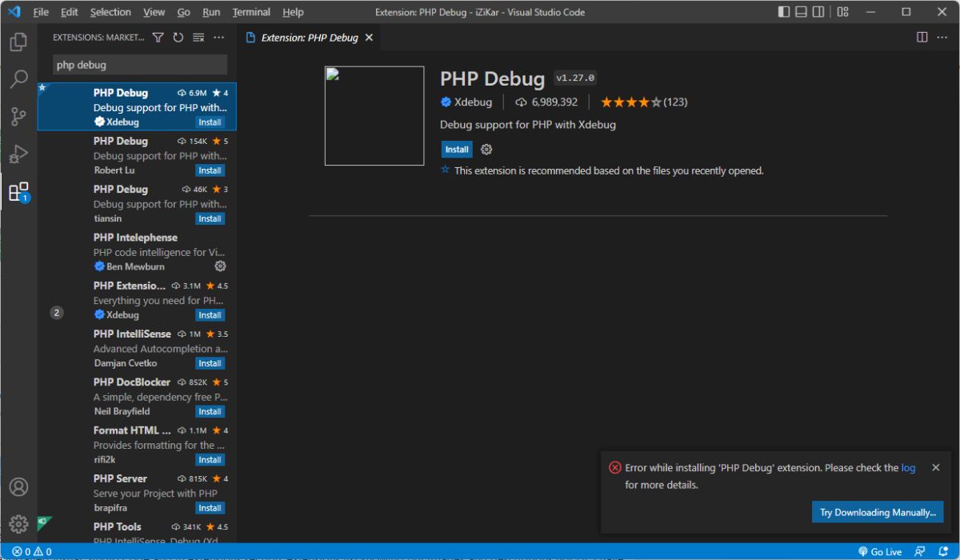Dismiss the install error notification
Viewport: 960px width, 560px height.
[x=935, y=468]
